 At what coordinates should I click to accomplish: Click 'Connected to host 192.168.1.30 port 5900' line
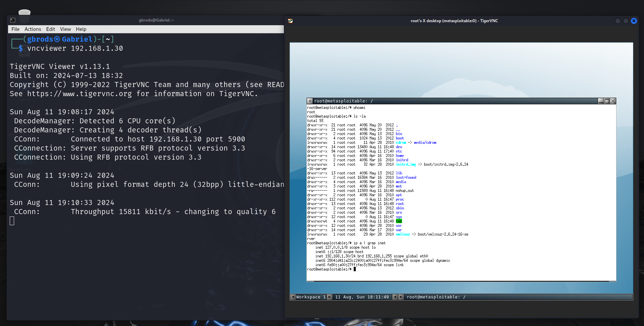point(130,139)
